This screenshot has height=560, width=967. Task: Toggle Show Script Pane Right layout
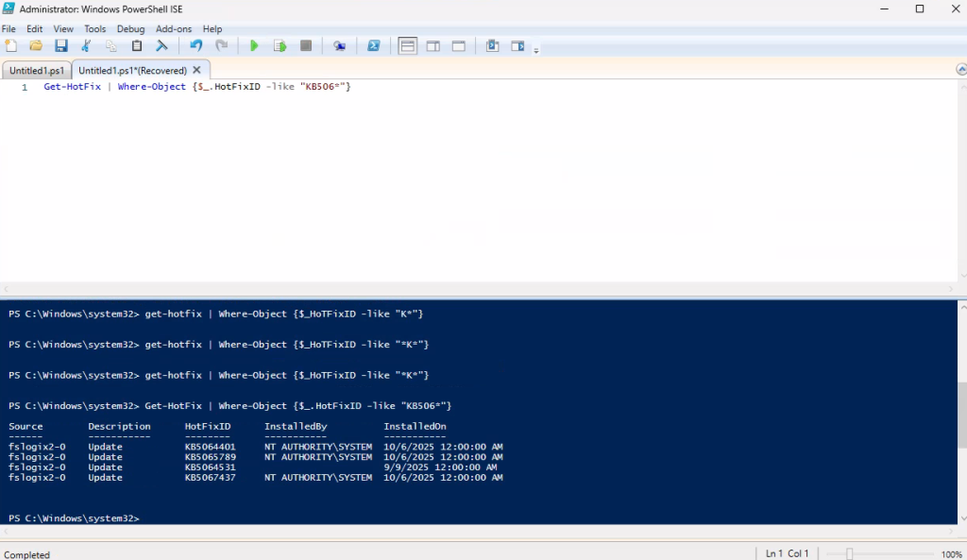point(433,45)
